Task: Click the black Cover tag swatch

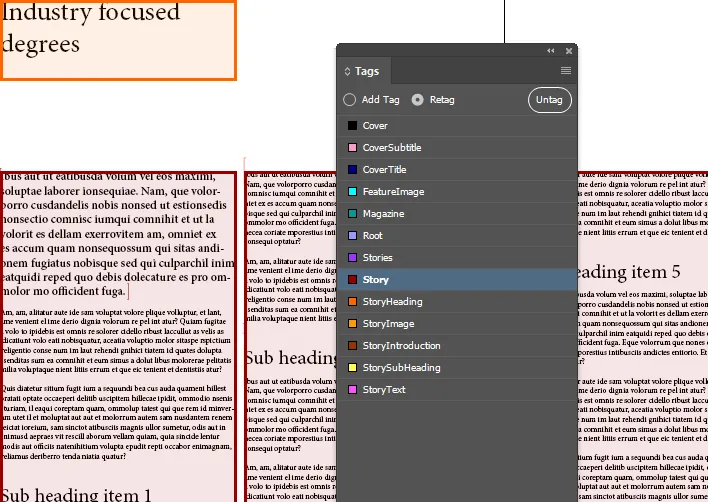Action: (x=352, y=126)
